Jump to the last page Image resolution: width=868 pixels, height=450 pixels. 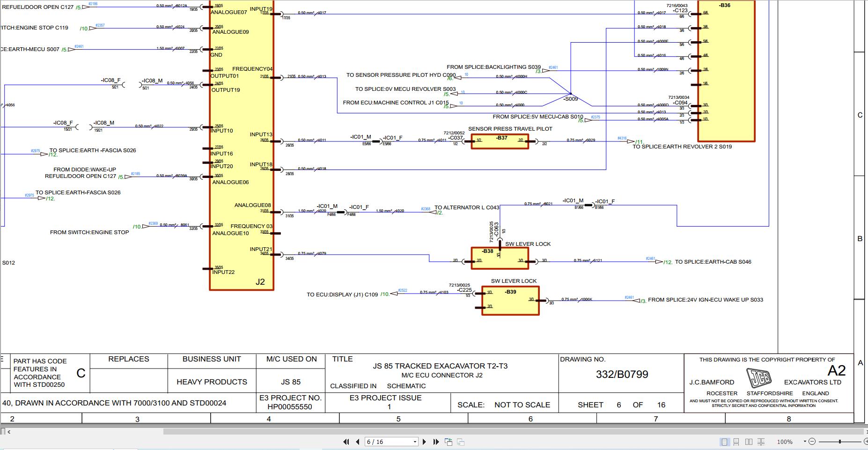(436, 442)
